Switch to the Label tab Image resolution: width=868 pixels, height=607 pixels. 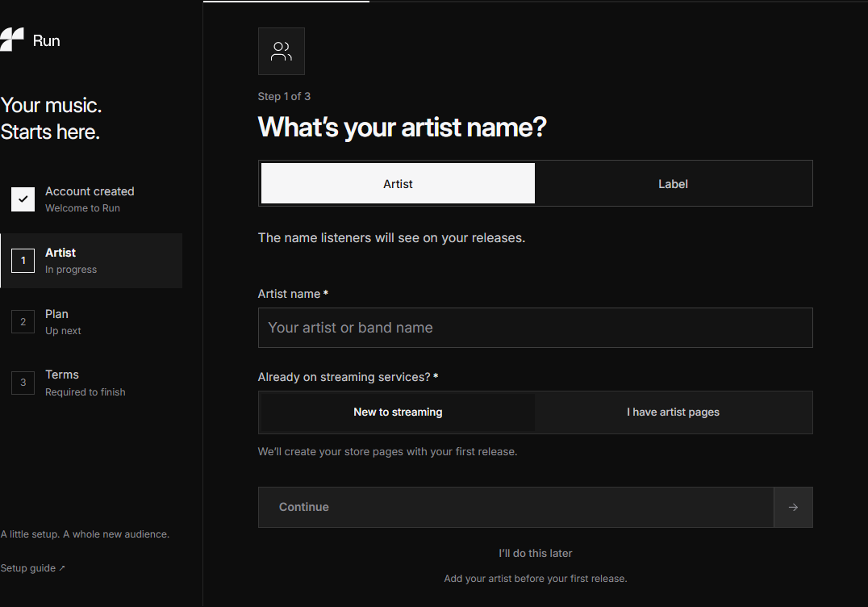(x=673, y=183)
